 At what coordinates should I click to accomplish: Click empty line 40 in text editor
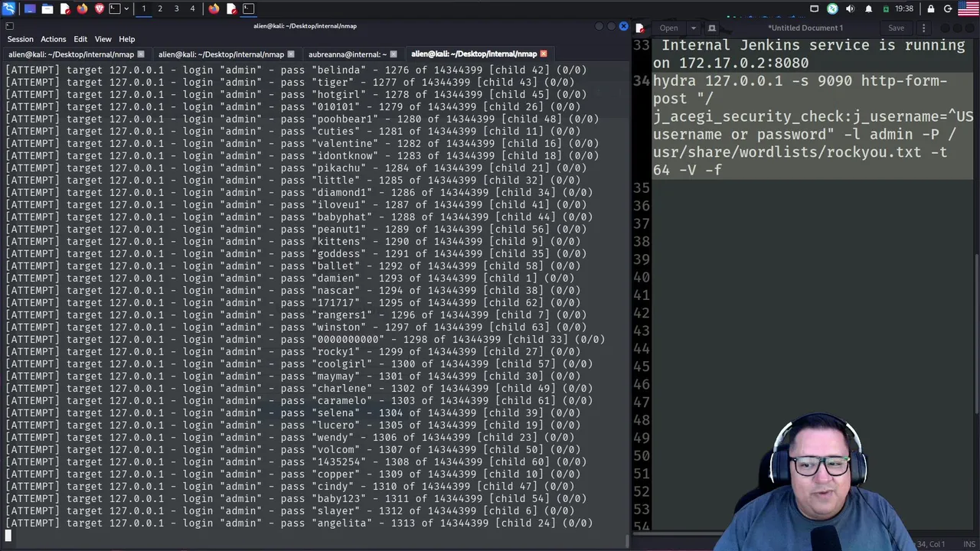coord(812,277)
